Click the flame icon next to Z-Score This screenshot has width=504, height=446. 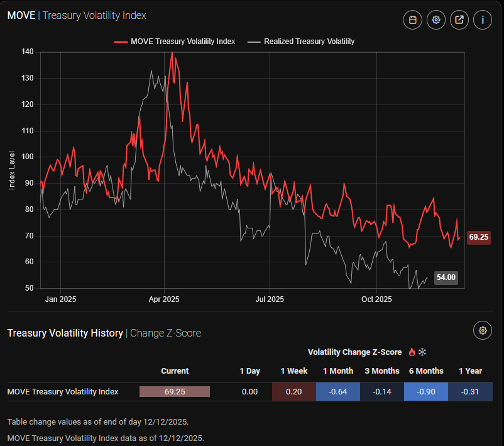(x=412, y=352)
